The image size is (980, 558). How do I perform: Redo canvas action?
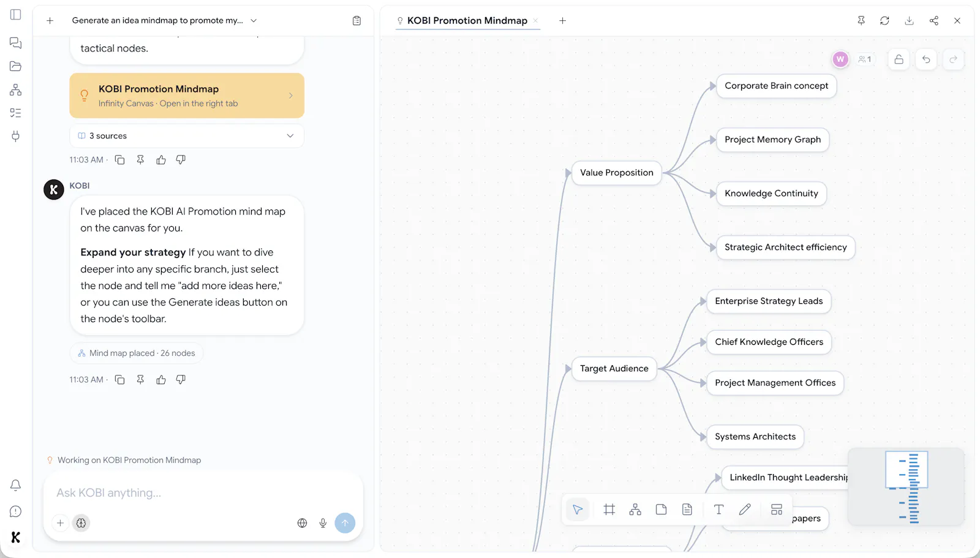(x=953, y=59)
